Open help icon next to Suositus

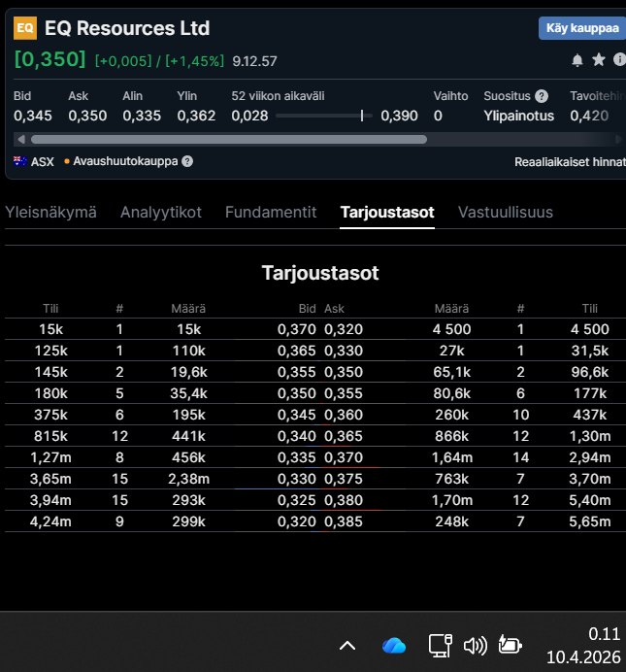pos(542,96)
